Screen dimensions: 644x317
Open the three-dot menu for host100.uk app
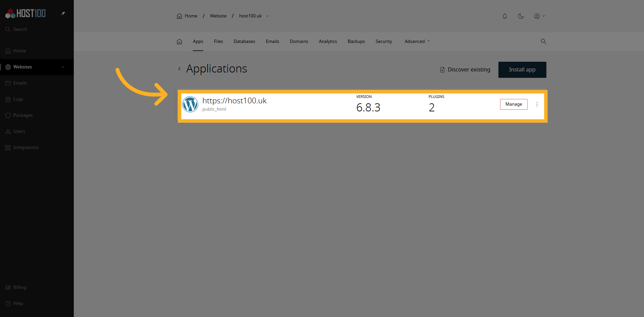pos(537,104)
